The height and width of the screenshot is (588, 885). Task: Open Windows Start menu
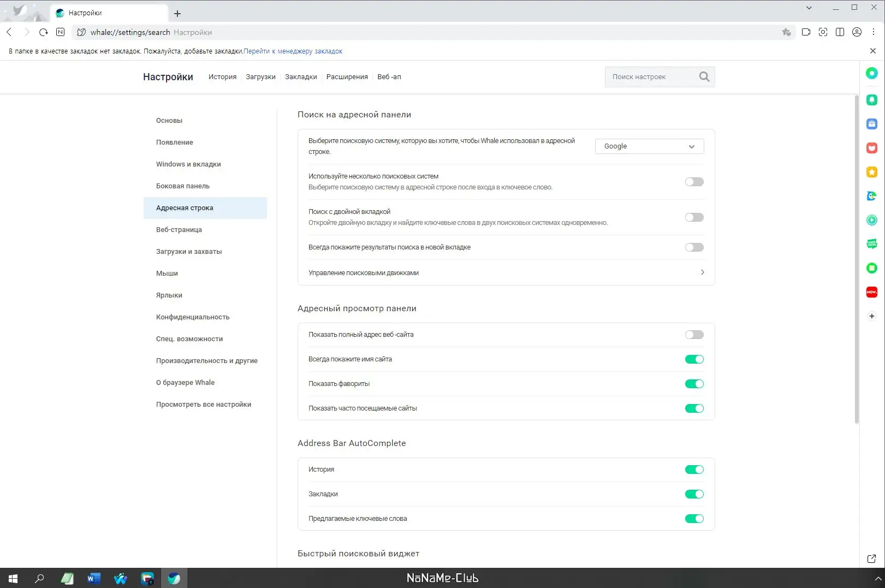13,578
